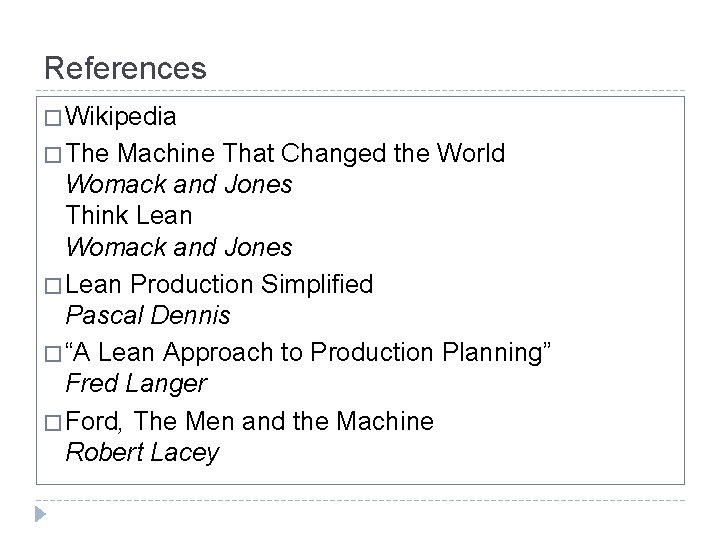Click the Fred Langer author name
This screenshot has width=720, height=540.
click(x=136, y=384)
